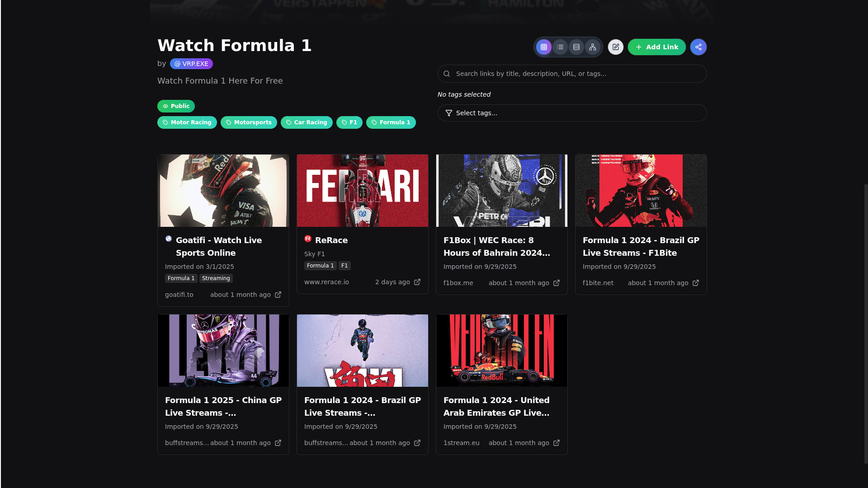Click the ReRace favicon icon
This screenshot has width=868, height=488.
pos(308,239)
